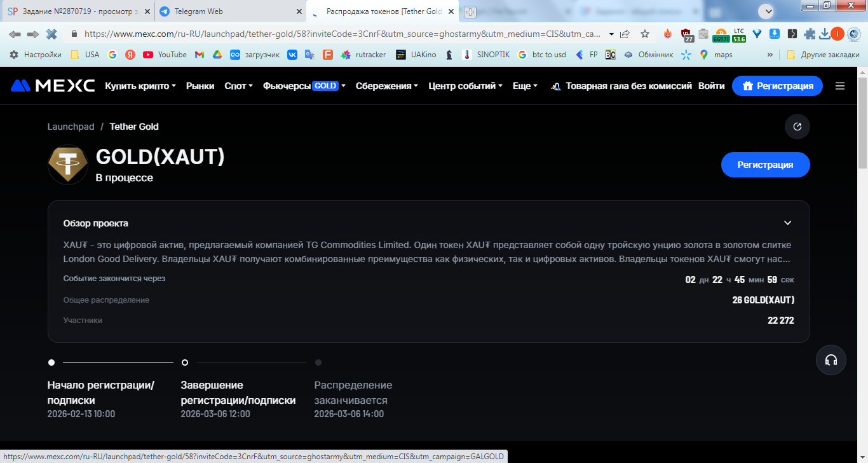Open the address bar dropdown arrow
868x463 pixels.
(611, 34)
